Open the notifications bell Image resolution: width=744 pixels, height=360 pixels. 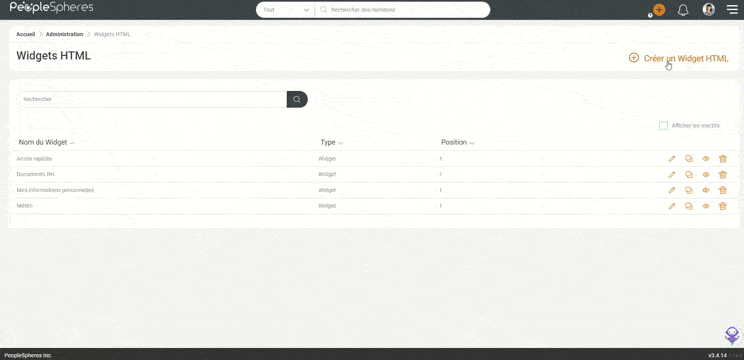coord(683,10)
